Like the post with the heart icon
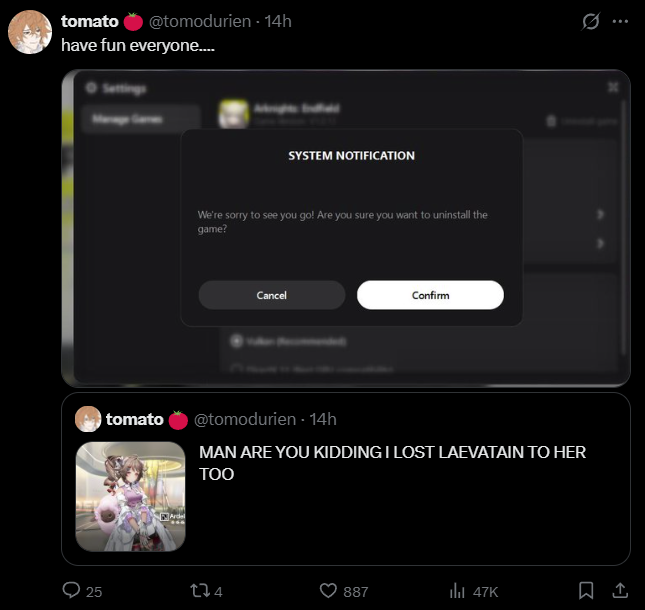The width and height of the screenshot is (645, 610). click(x=329, y=591)
